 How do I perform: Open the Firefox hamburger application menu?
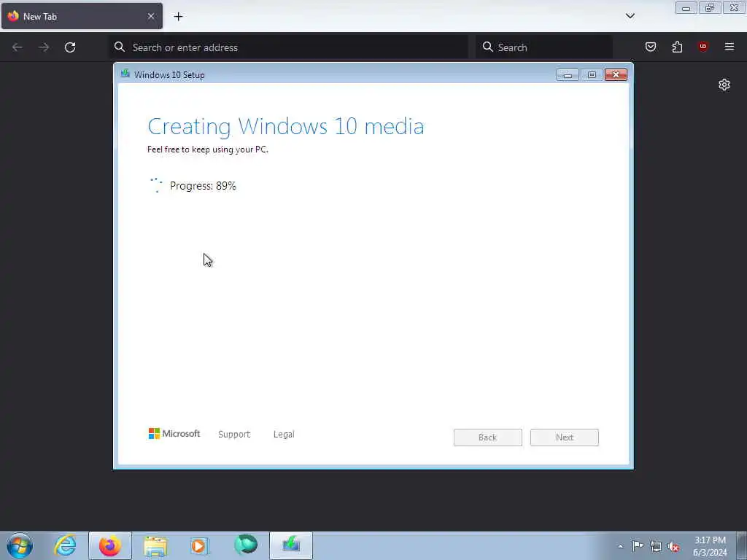tap(729, 47)
